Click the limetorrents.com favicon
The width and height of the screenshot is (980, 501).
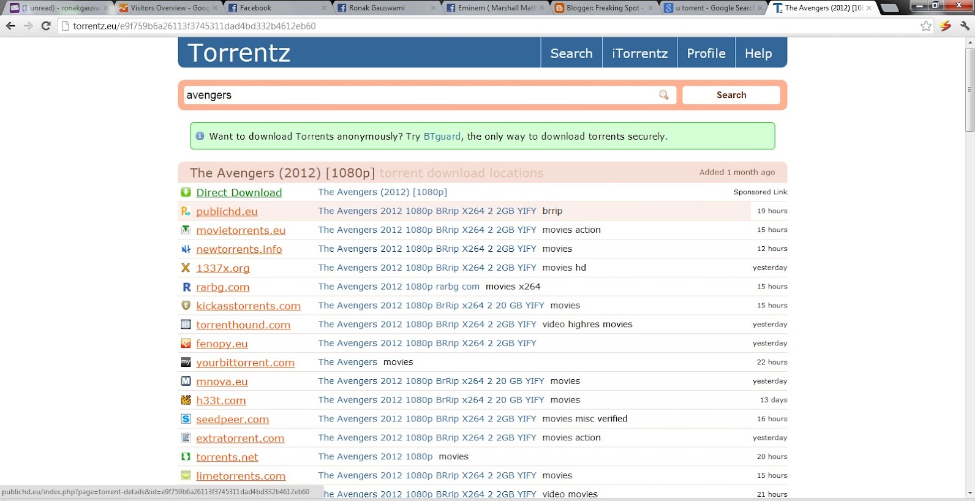[x=186, y=475]
